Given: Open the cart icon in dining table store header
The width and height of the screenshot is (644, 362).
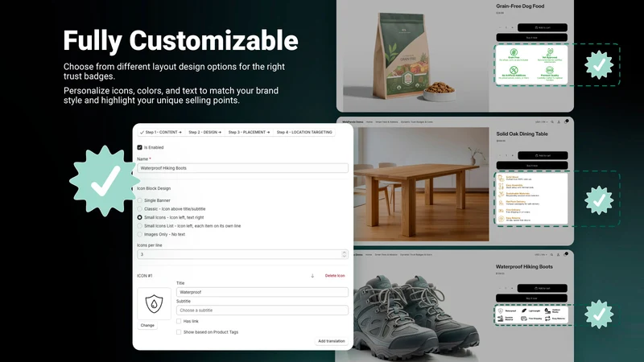Looking at the screenshot, I should click(566, 121).
